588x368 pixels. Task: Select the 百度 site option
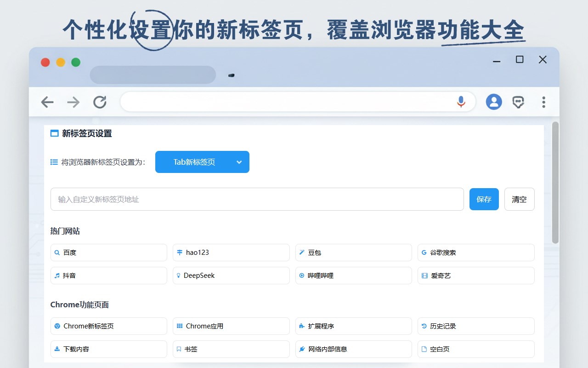pyautogui.click(x=109, y=253)
